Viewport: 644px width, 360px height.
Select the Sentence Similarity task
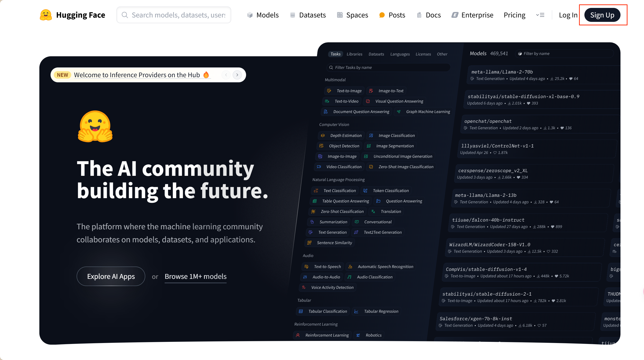click(x=330, y=243)
